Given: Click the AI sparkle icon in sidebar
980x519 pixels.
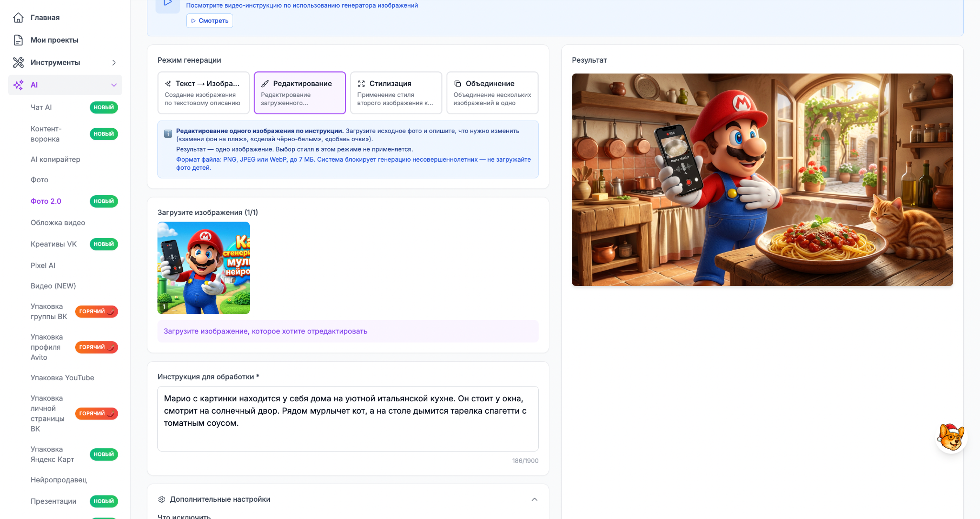Looking at the screenshot, I should pyautogui.click(x=18, y=85).
